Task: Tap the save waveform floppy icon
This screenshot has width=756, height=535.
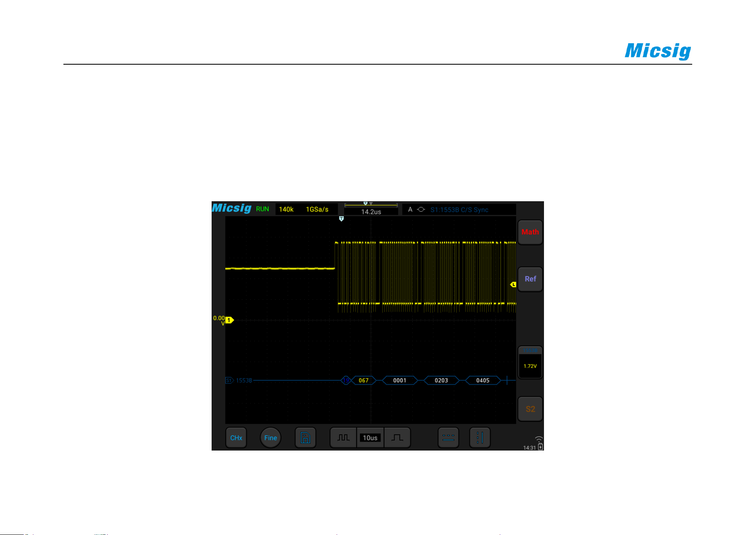Action: coord(305,438)
